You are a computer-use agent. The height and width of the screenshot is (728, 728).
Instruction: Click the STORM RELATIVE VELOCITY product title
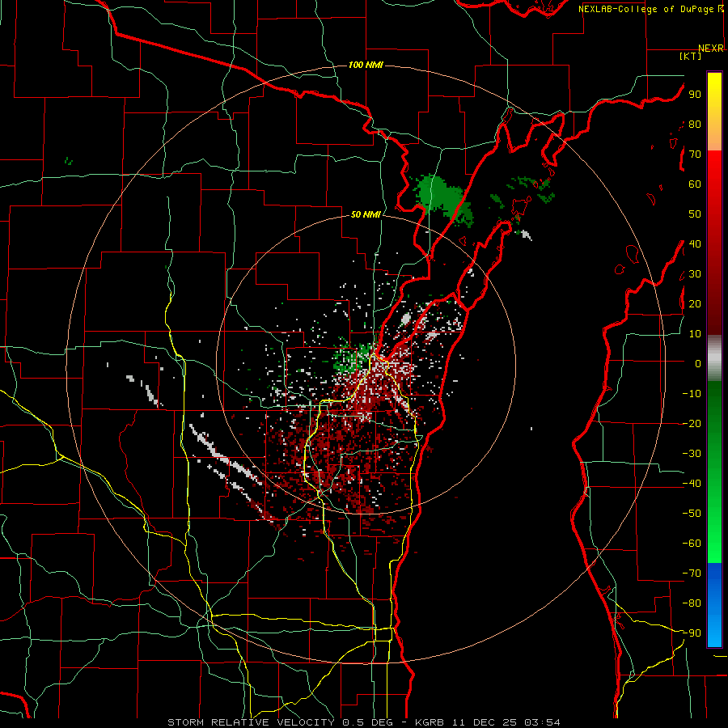click(x=251, y=722)
